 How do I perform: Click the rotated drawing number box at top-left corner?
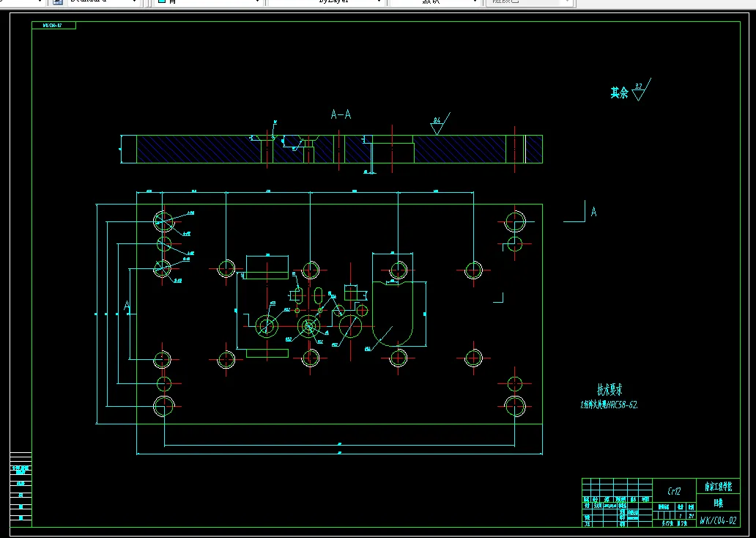point(53,26)
